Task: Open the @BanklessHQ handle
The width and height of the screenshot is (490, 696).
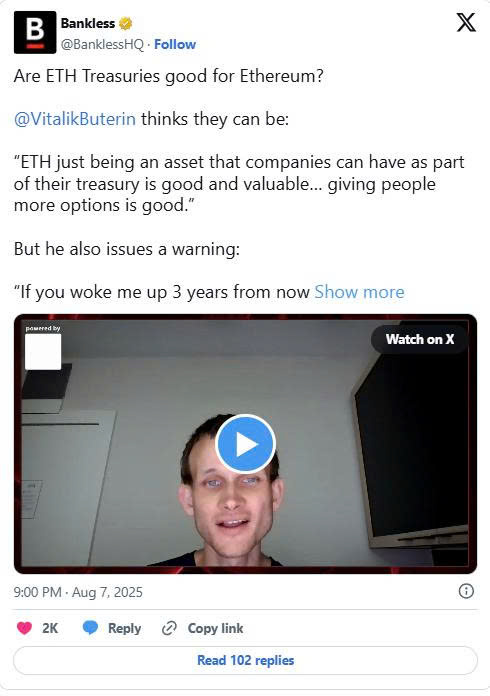Action: coord(103,44)
